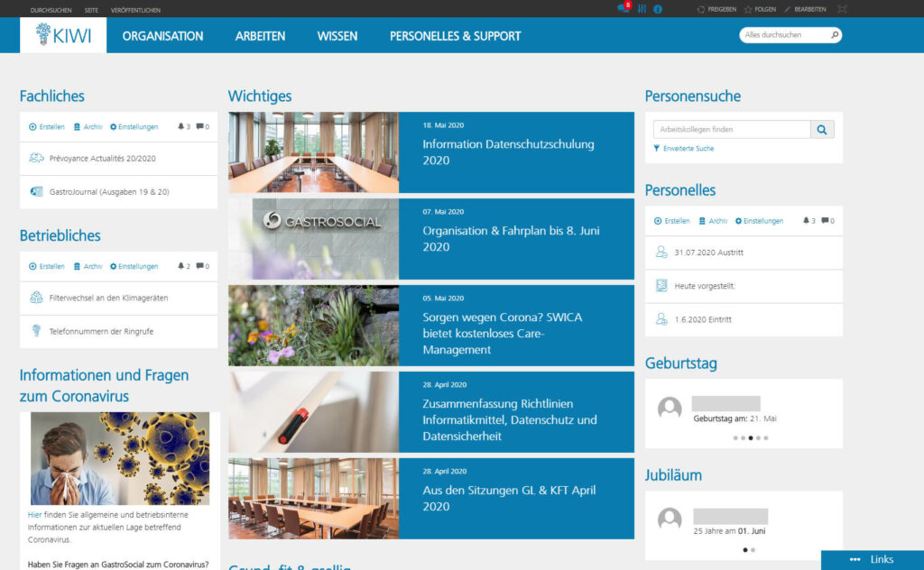Click the bell icon showing 3 in Personelles

[x=806, y=221]
